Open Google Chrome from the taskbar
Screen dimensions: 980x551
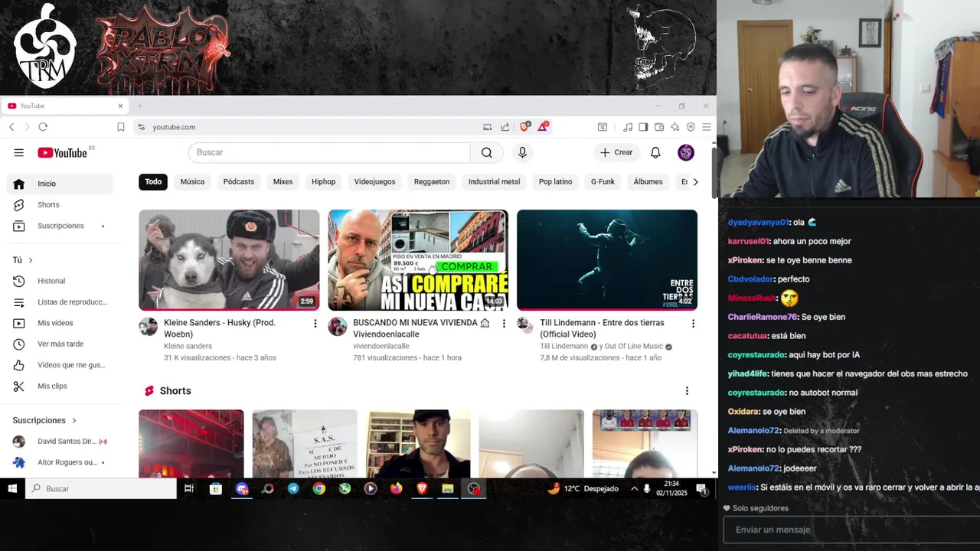click(319, 488)
